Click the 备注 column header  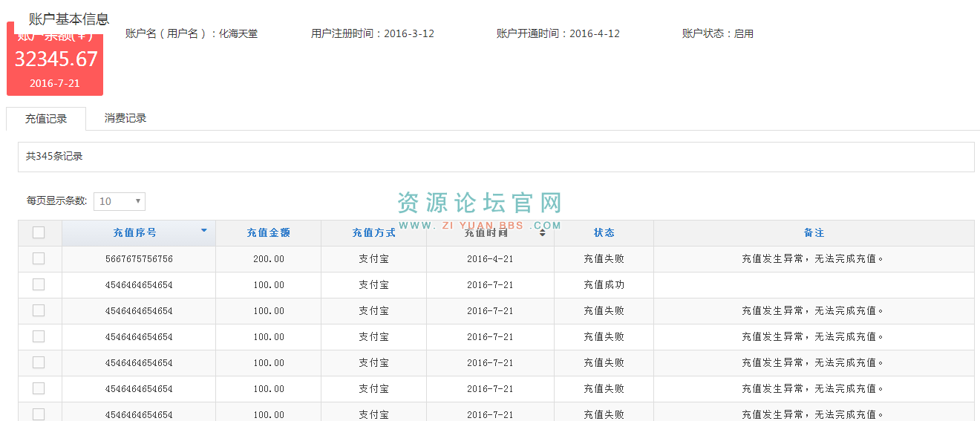coord(814,233)
